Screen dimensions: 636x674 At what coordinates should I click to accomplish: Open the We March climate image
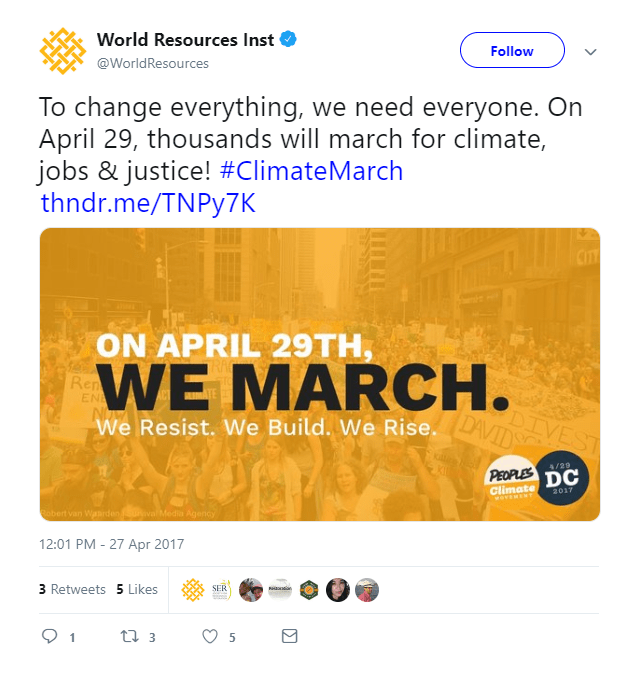click(319, 374)
